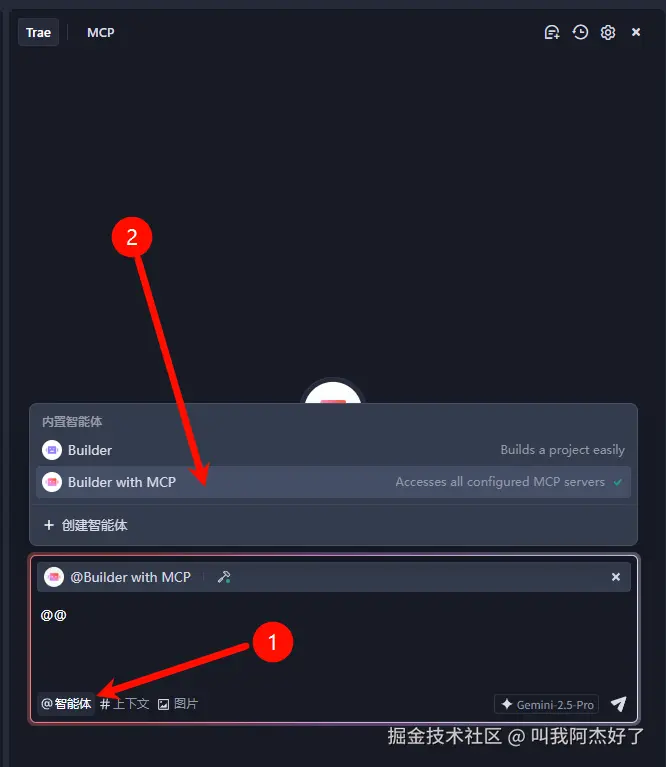The height and width of the screenshot is (767, 666).
Task: Open the tools hammer icon in the agent bar
Action: click(x=224, y=577)
